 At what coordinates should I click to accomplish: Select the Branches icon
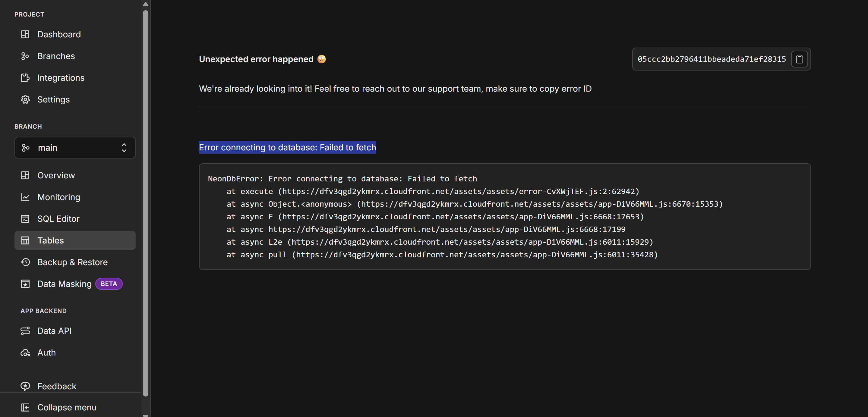(25, 56)
